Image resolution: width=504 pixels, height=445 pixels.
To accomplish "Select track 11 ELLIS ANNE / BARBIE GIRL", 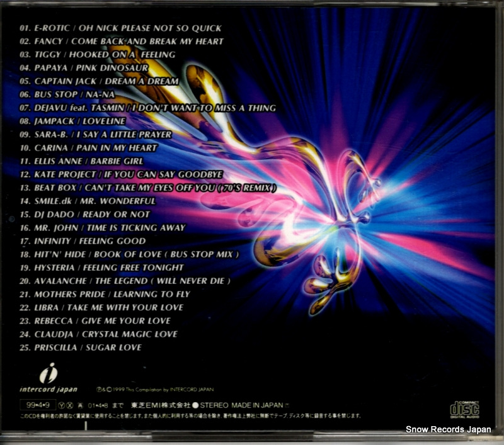I will click(81, 161).
